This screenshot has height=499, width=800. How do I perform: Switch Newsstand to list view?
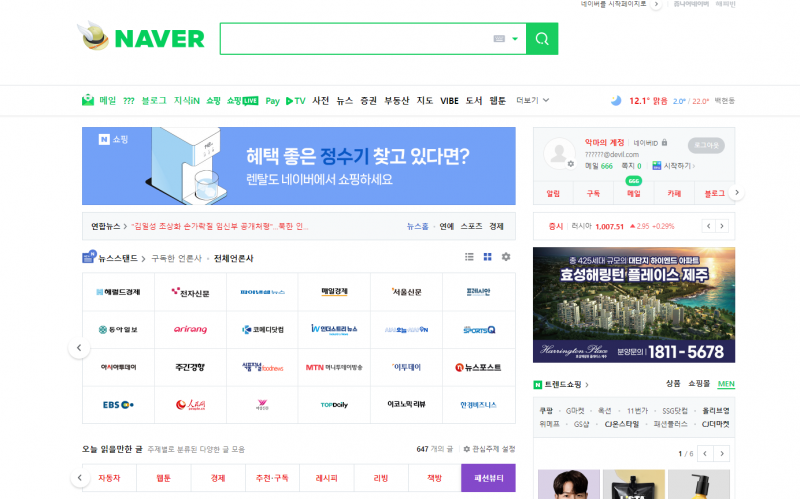(x=469, y=257)
